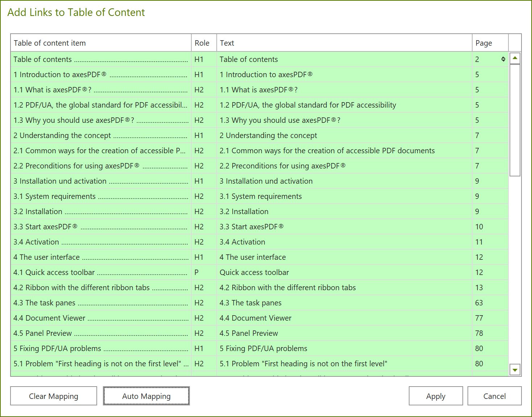Click the H1 role cell of '5 Fixing PDF/UA problems' row

(204, 349)
